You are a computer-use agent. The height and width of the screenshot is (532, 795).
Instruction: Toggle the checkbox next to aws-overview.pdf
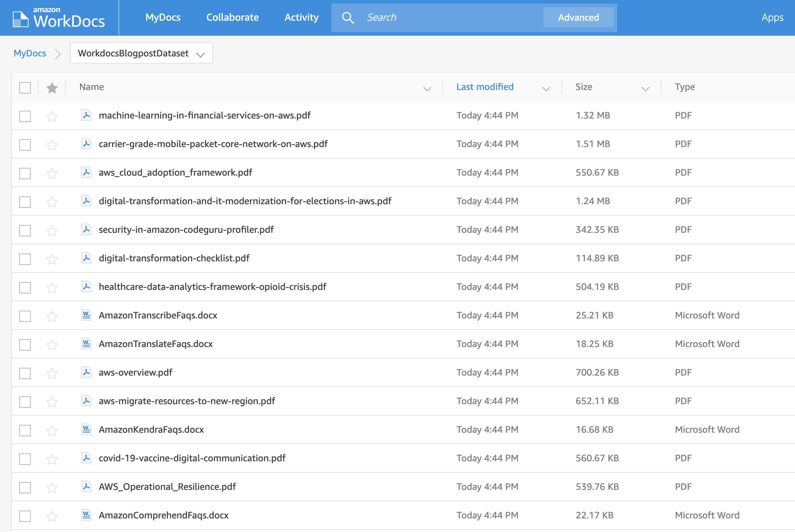(x=25, y=372)
